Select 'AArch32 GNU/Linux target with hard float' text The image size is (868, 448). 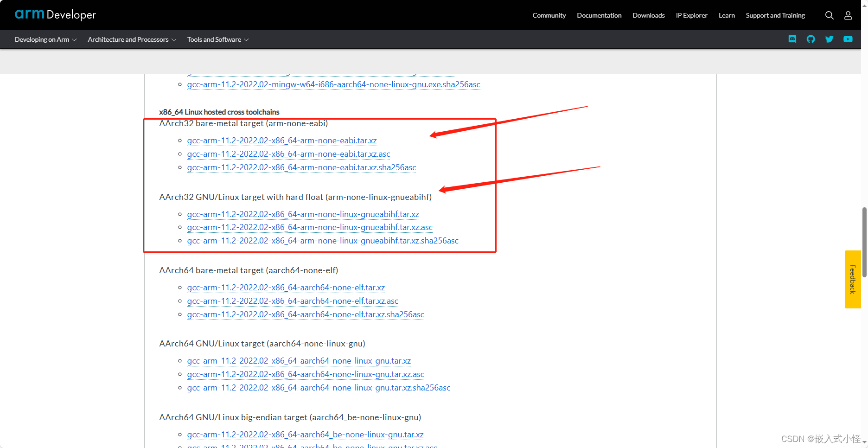click(241, 197)
